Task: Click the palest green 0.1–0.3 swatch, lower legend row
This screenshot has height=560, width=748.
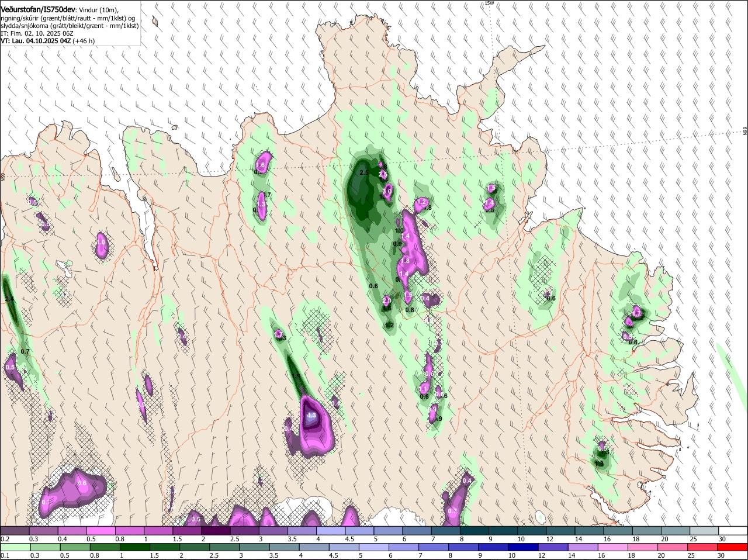Action: pos(15,547)
